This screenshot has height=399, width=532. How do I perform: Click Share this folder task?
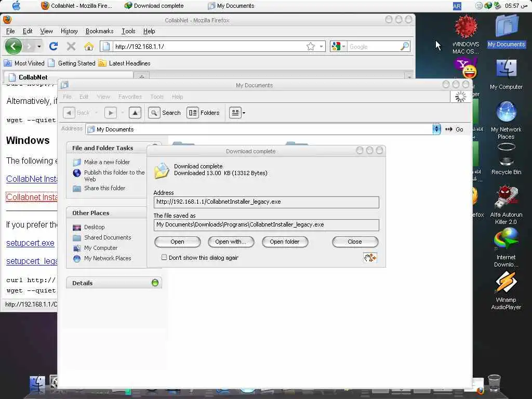[x=104, y=188]
